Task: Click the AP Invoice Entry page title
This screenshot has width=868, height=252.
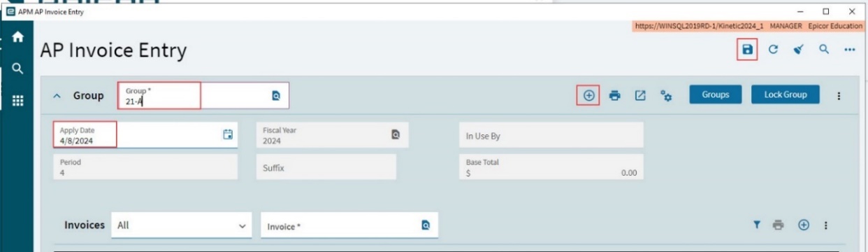Action: [113, 50]
